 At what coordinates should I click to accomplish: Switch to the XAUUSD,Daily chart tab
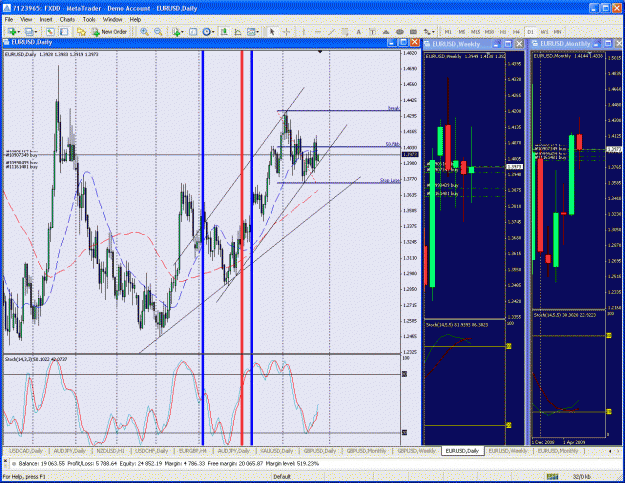pyautogui.click(x=277, y=451)
